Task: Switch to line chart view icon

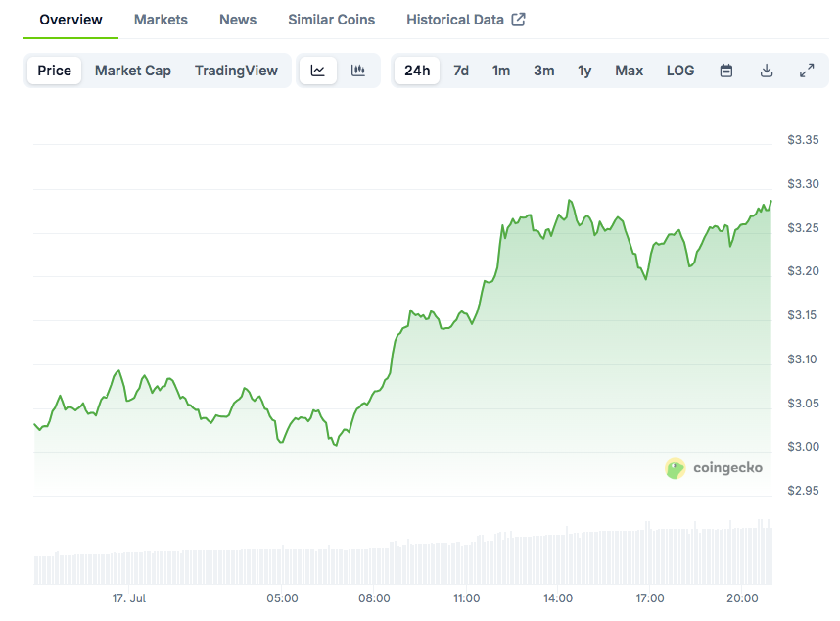Action: coord(317,71)
